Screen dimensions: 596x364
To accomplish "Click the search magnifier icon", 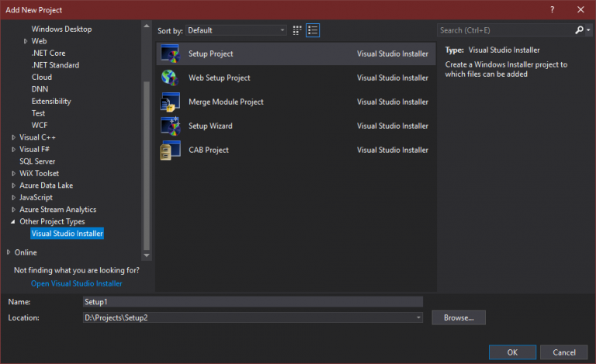I will pyautogui.click(x=579, y=30).
